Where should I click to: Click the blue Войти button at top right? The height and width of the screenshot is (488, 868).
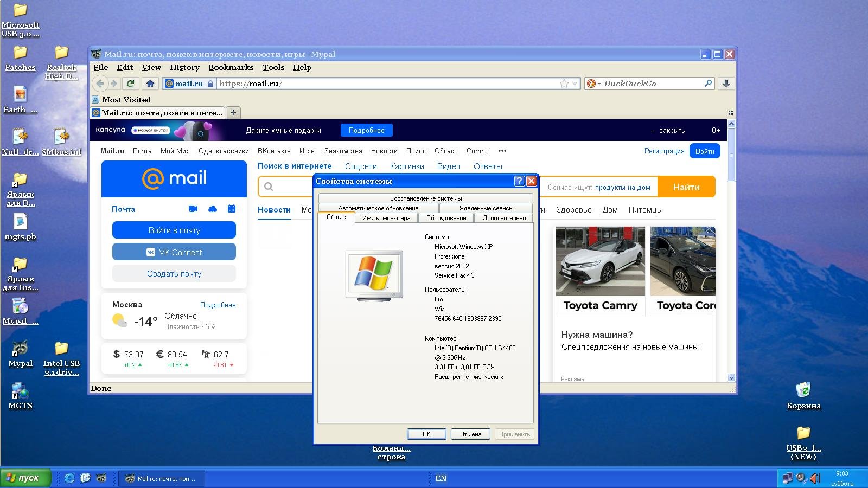point(705,151)
